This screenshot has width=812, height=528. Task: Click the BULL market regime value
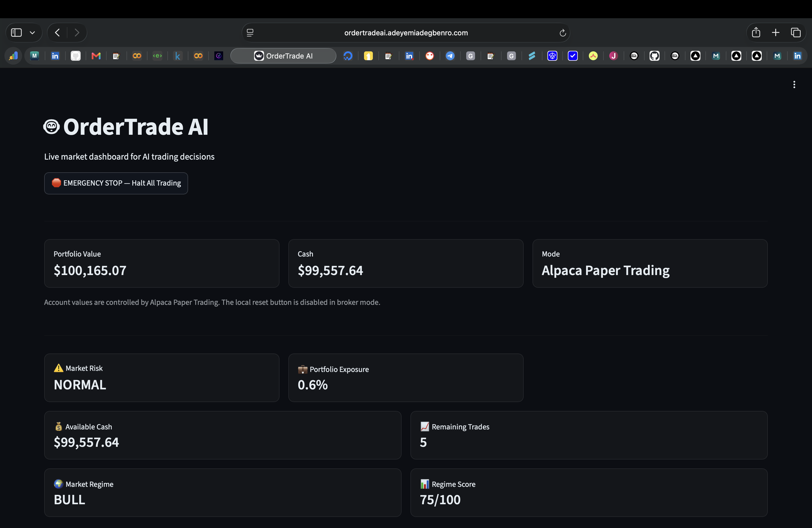70,500
